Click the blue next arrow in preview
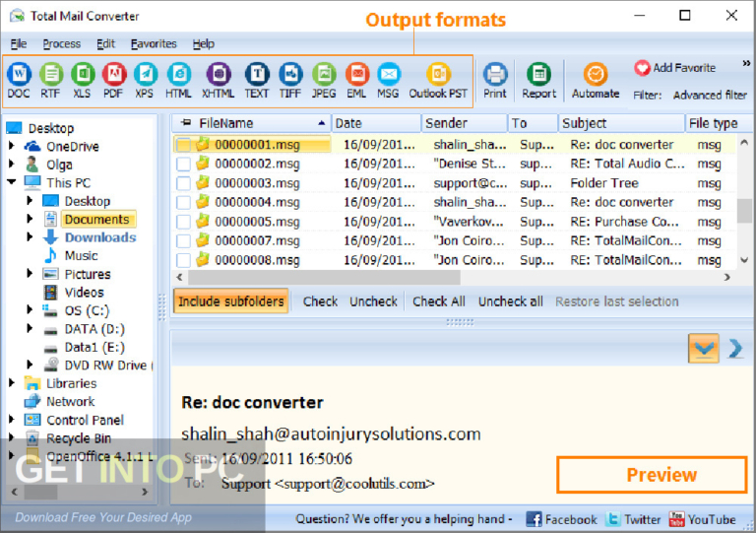This screenshot has width=756, height=533. coord(735,348)
